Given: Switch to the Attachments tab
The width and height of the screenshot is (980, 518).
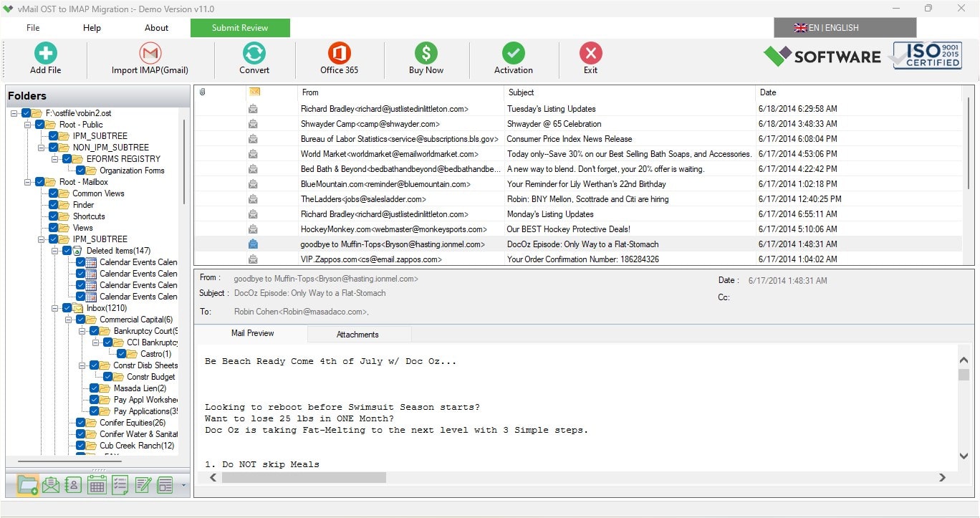Looking at the screenshot, I should 357,335.
